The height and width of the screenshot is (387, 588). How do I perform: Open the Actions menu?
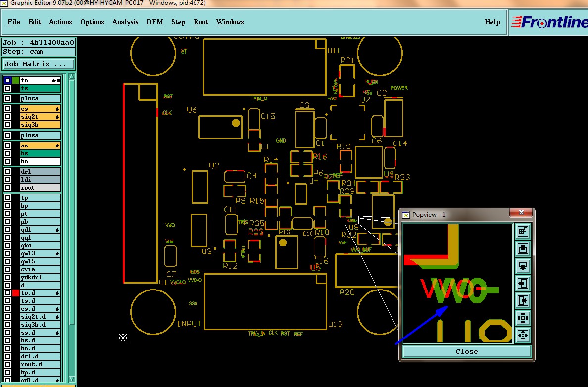60,22
